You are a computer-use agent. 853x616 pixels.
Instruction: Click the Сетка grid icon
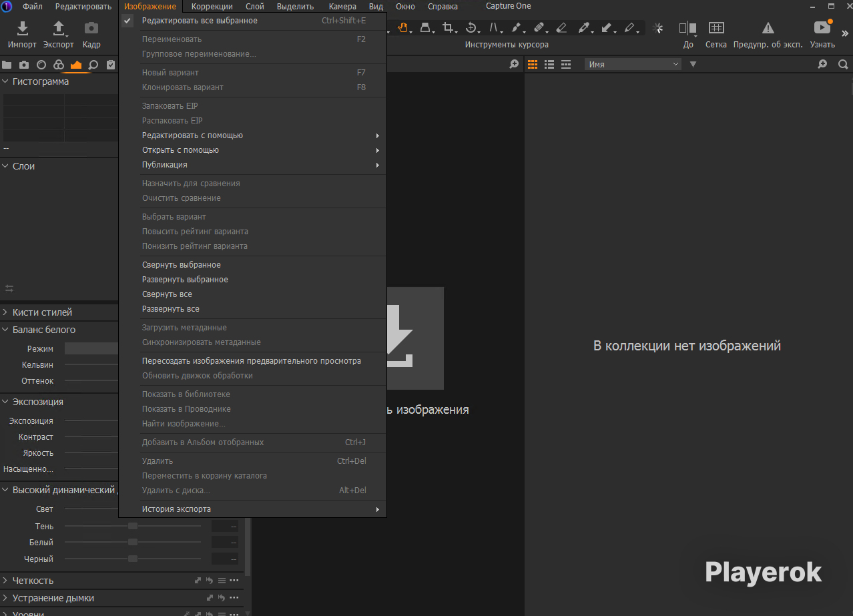click(716, 28)
